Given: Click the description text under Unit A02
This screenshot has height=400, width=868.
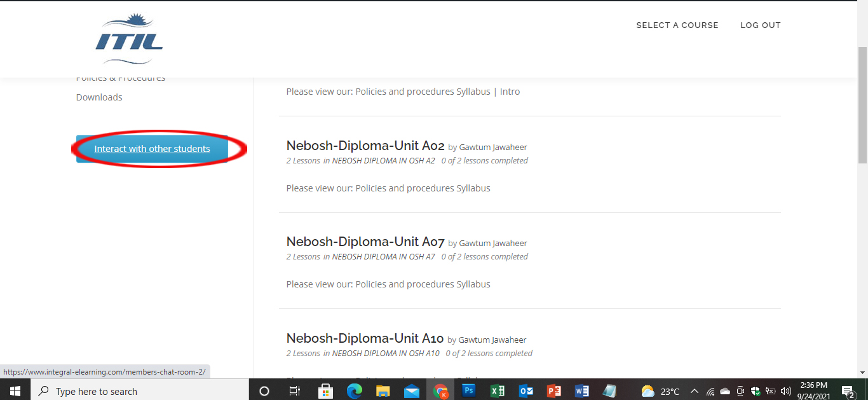Looking at the screenshot, I should (x=388, y=188).
